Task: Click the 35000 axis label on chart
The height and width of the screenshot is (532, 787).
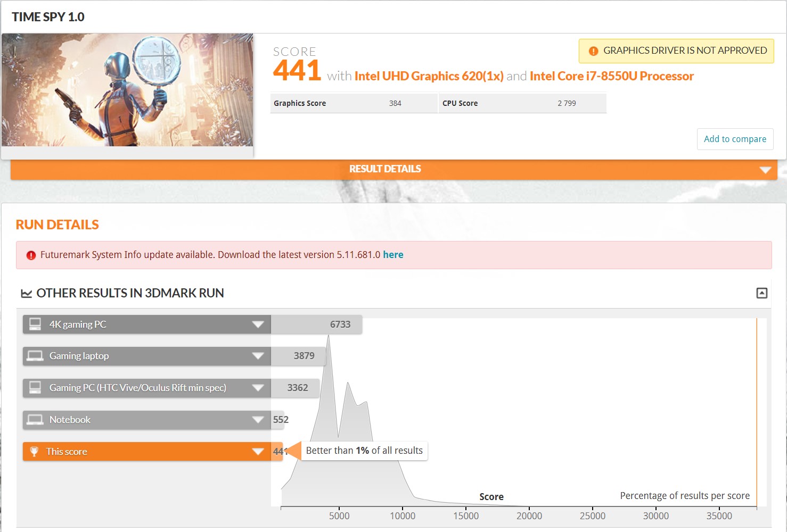Action: [719, 516]
